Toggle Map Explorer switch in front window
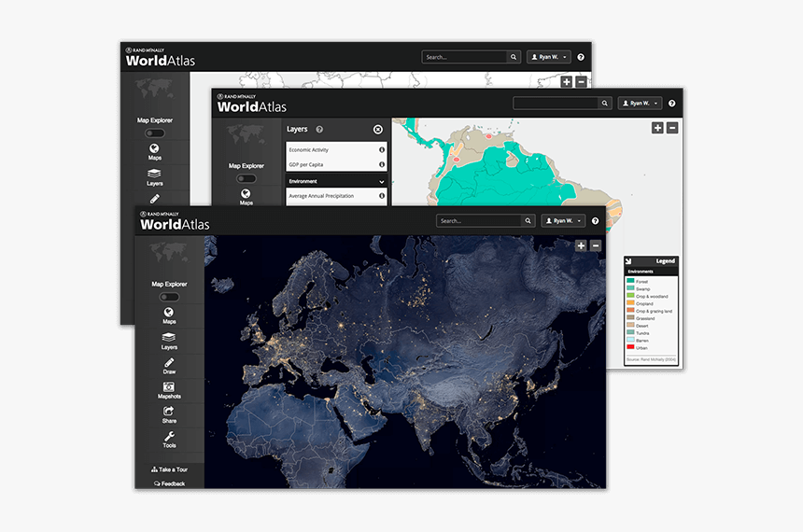 point(169,297)
